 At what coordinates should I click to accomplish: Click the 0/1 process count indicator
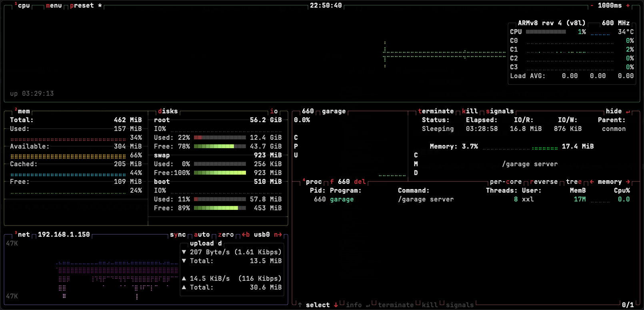tap(628, 305)
